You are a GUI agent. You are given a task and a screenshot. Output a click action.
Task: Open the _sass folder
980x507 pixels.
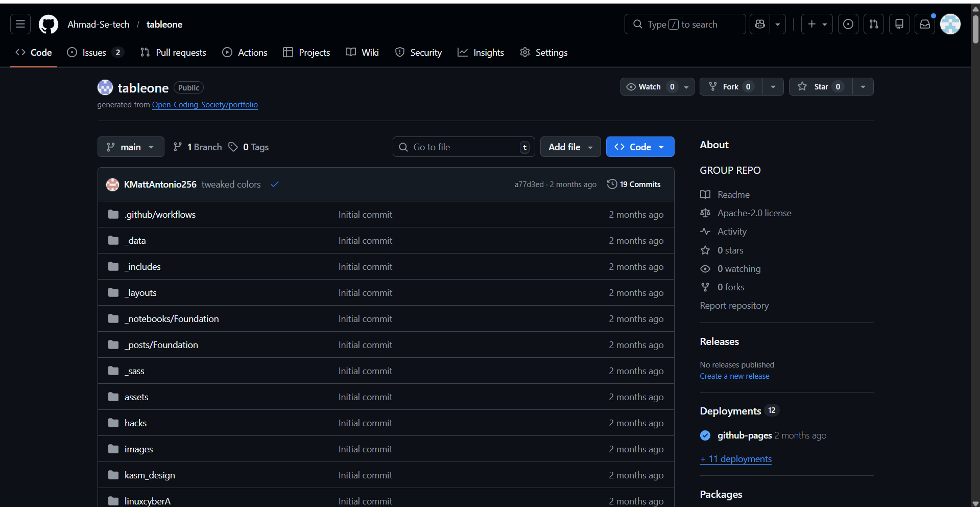(x=134, y=371)
